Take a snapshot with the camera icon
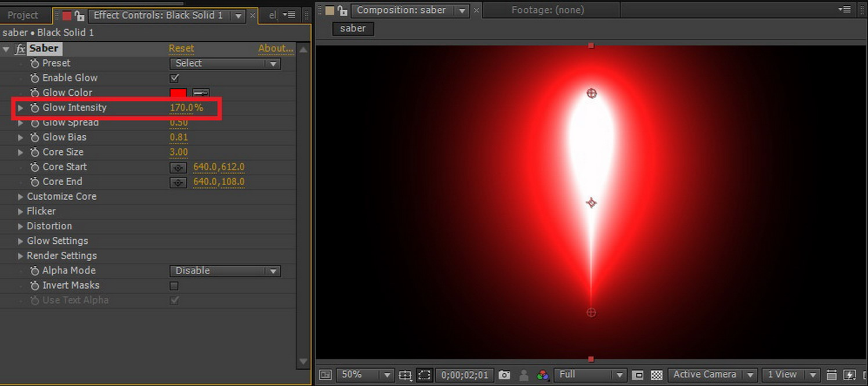868x386 pixels. [504, 375]
